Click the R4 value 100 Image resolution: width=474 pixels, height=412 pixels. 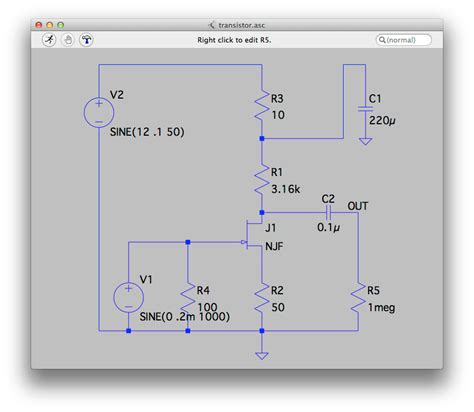207,307
